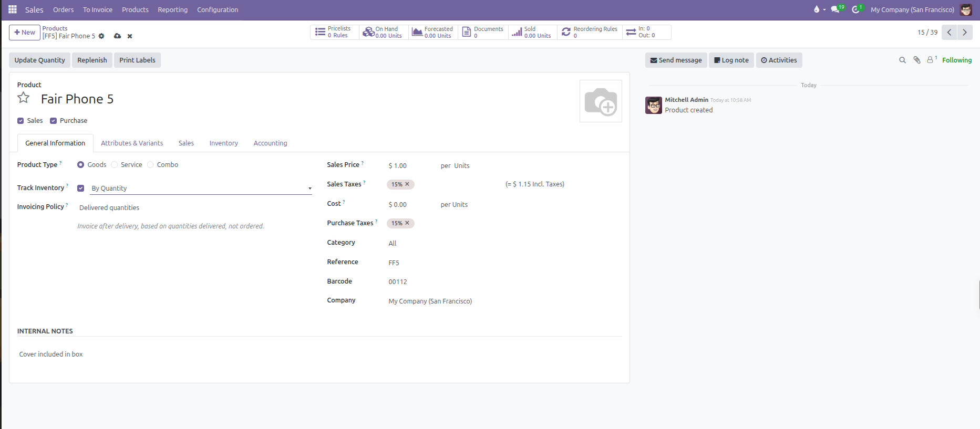Switch to Inventory tab
This screenshot has height=429, width=980.
tap(223, 143)
